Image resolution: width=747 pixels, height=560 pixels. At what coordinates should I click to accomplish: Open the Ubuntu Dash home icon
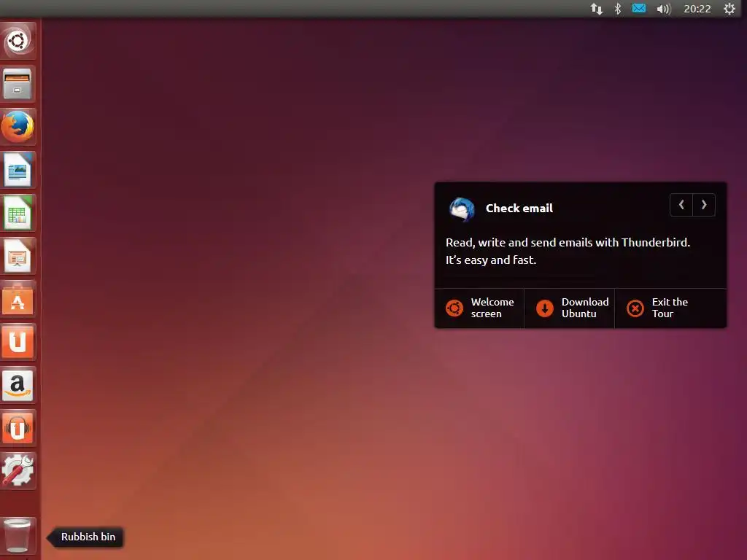[18, 41]
